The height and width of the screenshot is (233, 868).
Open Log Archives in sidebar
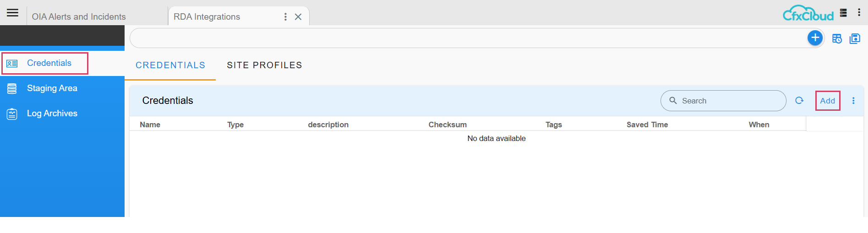(52, 114)
